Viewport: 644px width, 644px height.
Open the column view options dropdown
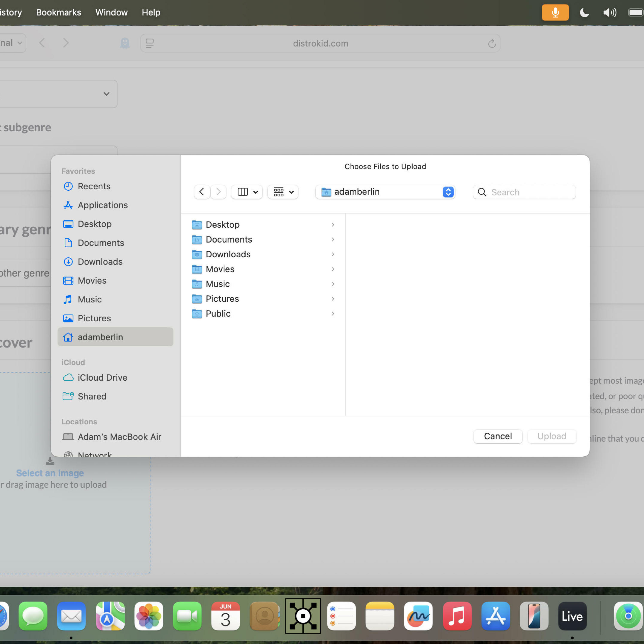247,192
